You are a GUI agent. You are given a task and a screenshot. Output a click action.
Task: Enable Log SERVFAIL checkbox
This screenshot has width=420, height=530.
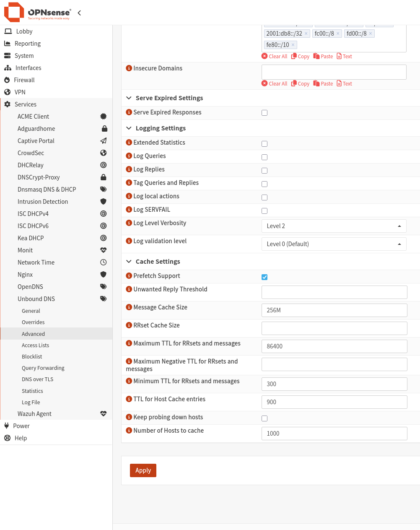[264, 211]
